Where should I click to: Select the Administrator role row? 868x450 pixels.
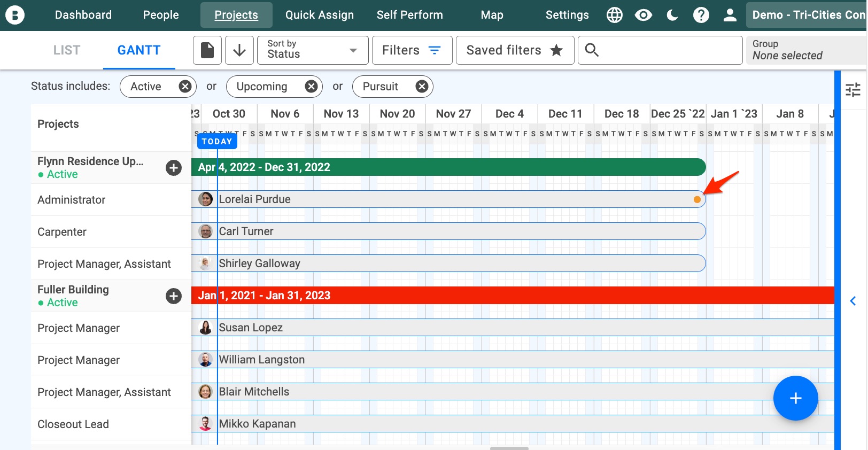(x=111, y=200)
